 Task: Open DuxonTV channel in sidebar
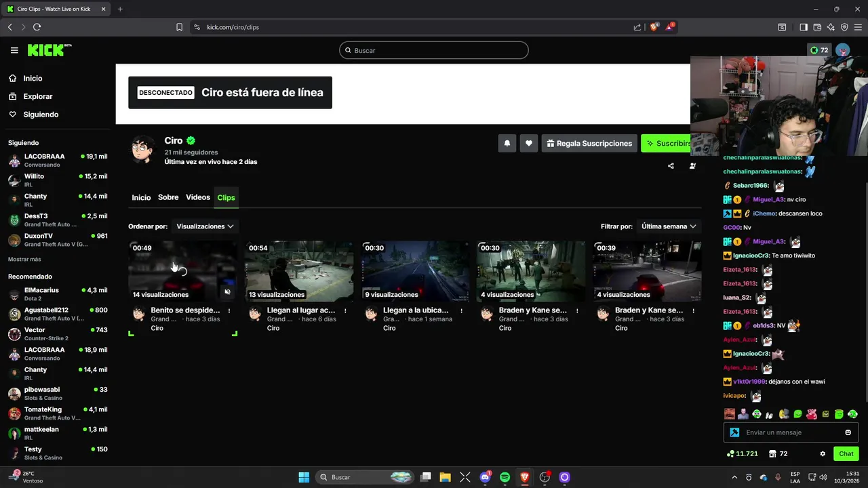point(58,239)
